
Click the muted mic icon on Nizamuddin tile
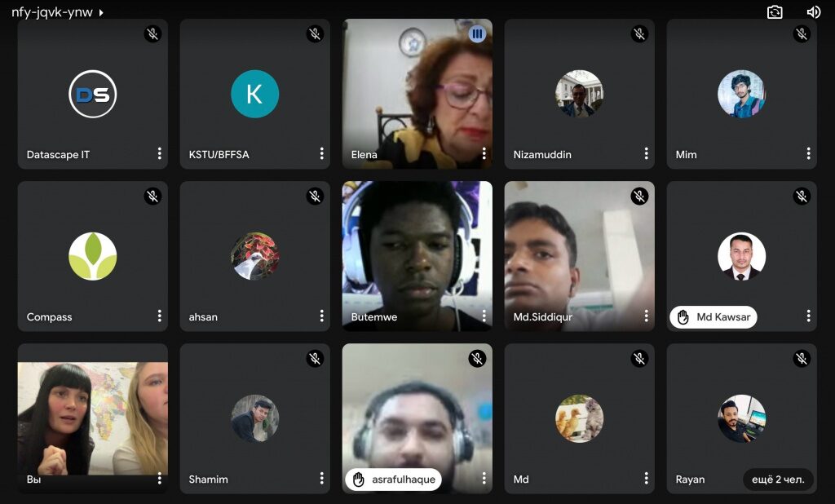pos(639,34)
